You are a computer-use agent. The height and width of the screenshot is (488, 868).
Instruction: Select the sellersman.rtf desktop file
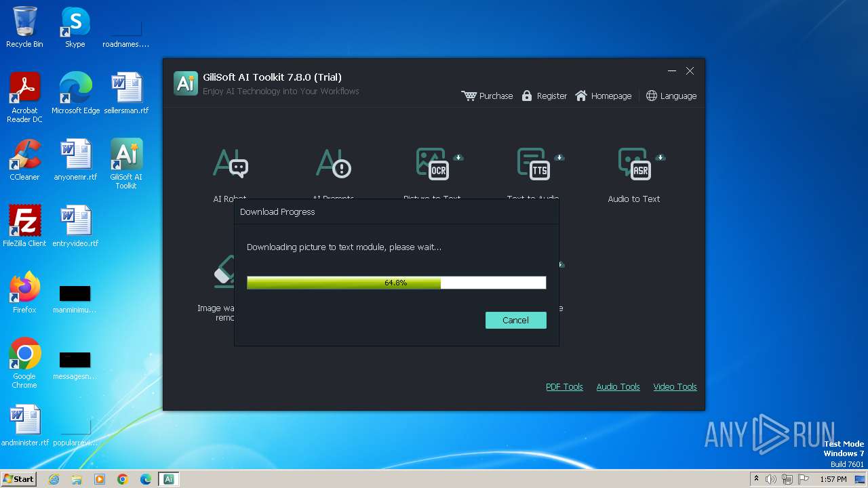coord(126,94)
